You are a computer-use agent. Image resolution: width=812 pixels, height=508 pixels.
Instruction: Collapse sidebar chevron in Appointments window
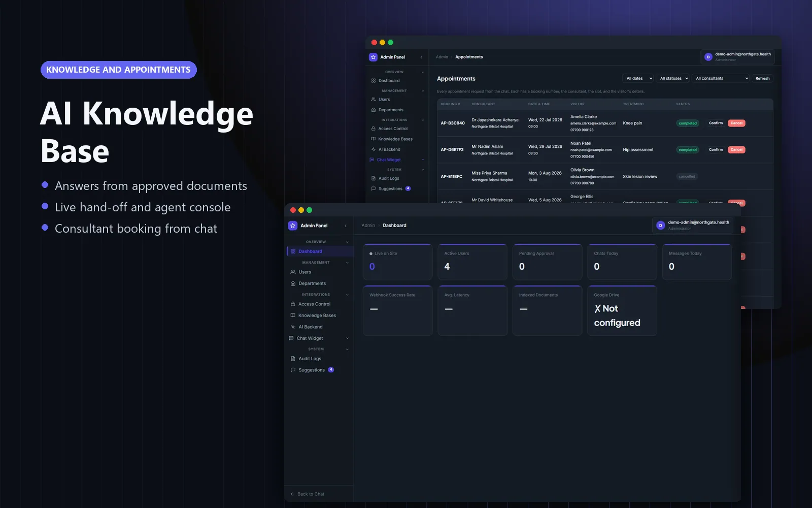tap(421, 57)
